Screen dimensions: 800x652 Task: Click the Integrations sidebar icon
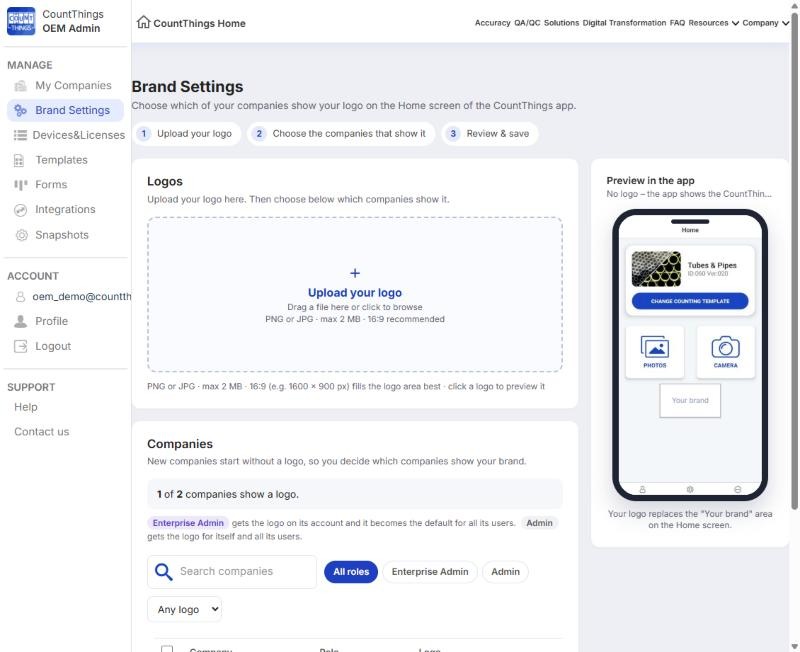click(20, 210)
